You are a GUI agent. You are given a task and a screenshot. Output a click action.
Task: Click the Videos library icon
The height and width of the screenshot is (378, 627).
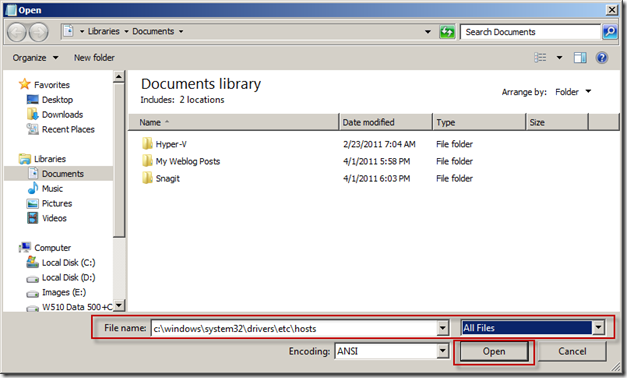point(32,218)
